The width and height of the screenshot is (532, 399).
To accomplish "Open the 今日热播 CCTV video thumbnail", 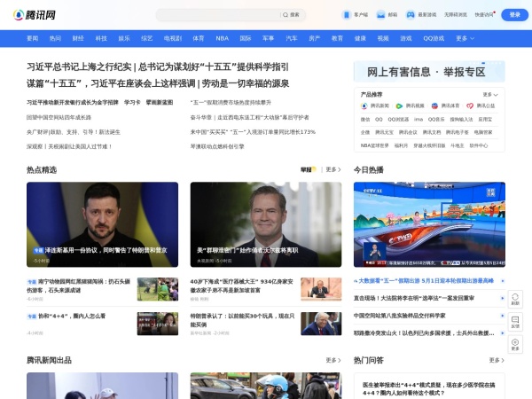I will [429, 224].
